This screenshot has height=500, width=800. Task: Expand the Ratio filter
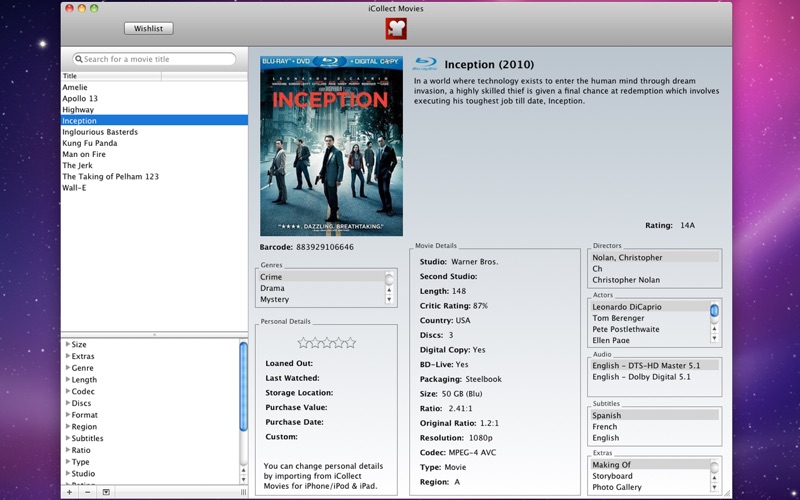[68, 449]
